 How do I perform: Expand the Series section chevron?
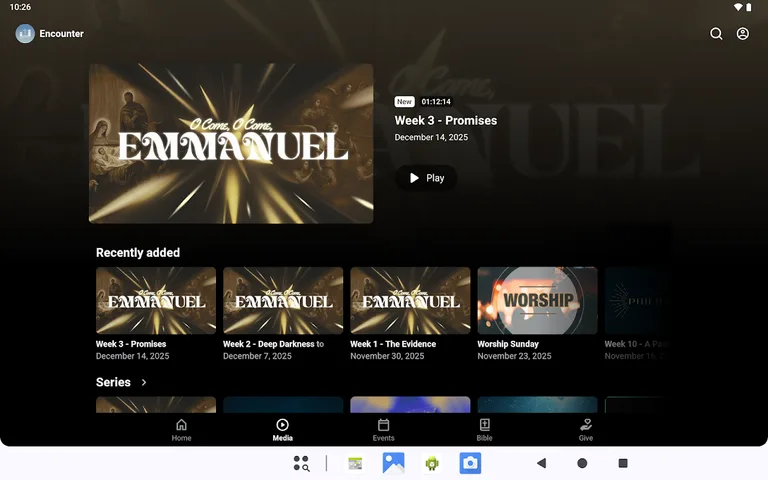144,382
